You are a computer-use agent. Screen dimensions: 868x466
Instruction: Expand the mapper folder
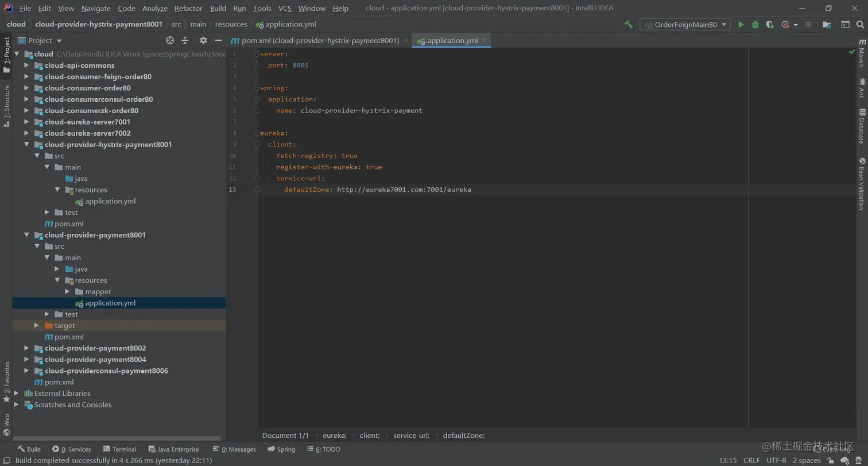(x=67, y=292)
